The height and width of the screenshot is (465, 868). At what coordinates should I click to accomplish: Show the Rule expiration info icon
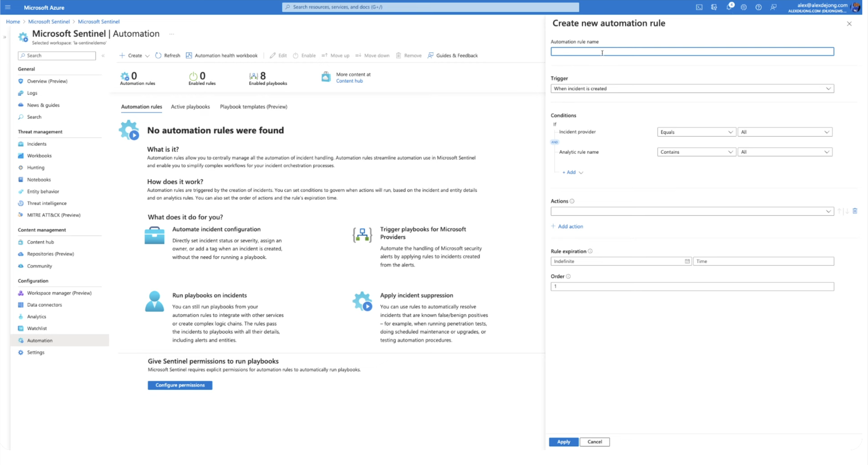(x=590, y=251)
